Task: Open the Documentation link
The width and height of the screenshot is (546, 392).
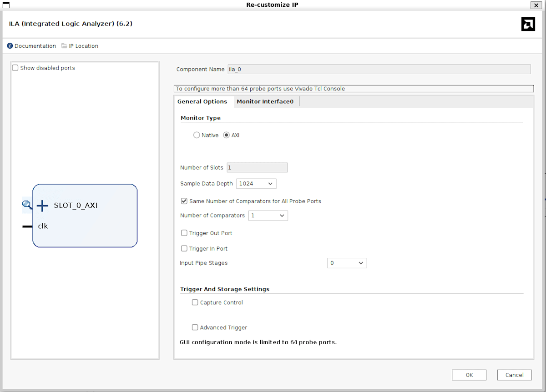Action: click(x=35, y=46)
